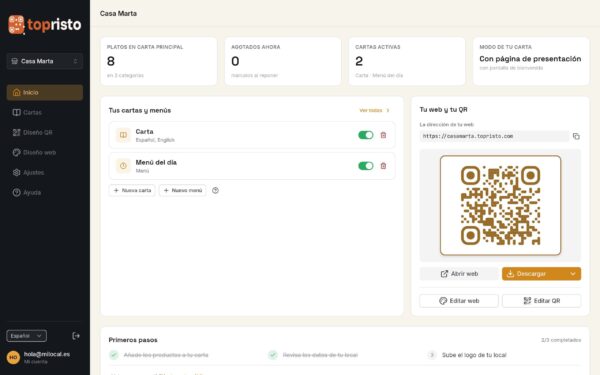This screenshot has height=375, width=600.
Task: Click the Cartas activas card
Action: coord(407,61)
